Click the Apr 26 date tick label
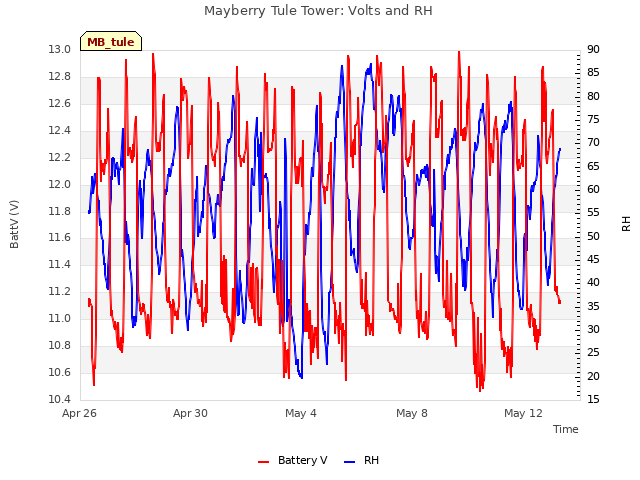This screenshot has width=640, height=480. [x=79, y=413]
